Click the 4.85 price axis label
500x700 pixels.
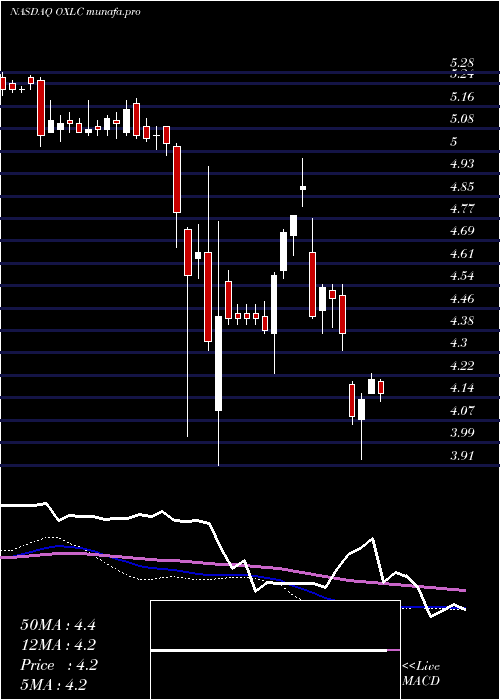pos(462,187)
